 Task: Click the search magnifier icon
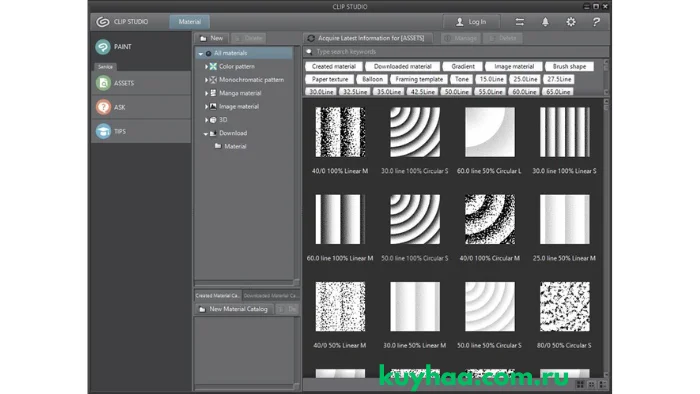309,52
